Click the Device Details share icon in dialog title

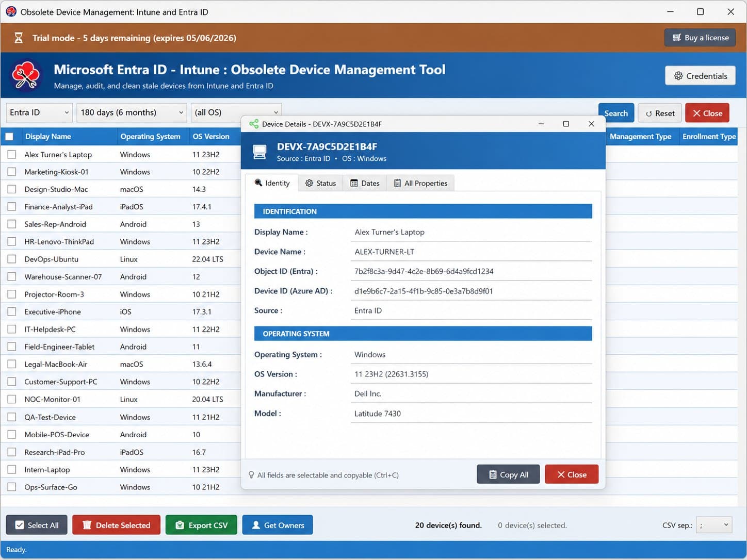[x=254, y=124]
